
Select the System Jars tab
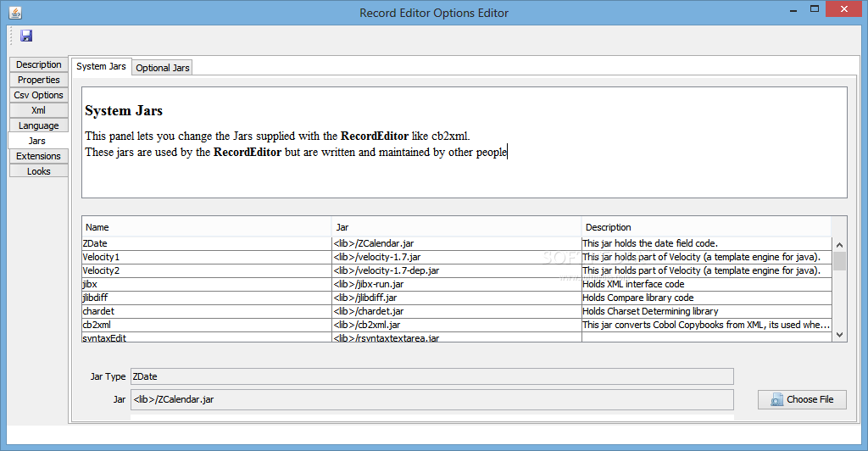click(x=102, y=66)
